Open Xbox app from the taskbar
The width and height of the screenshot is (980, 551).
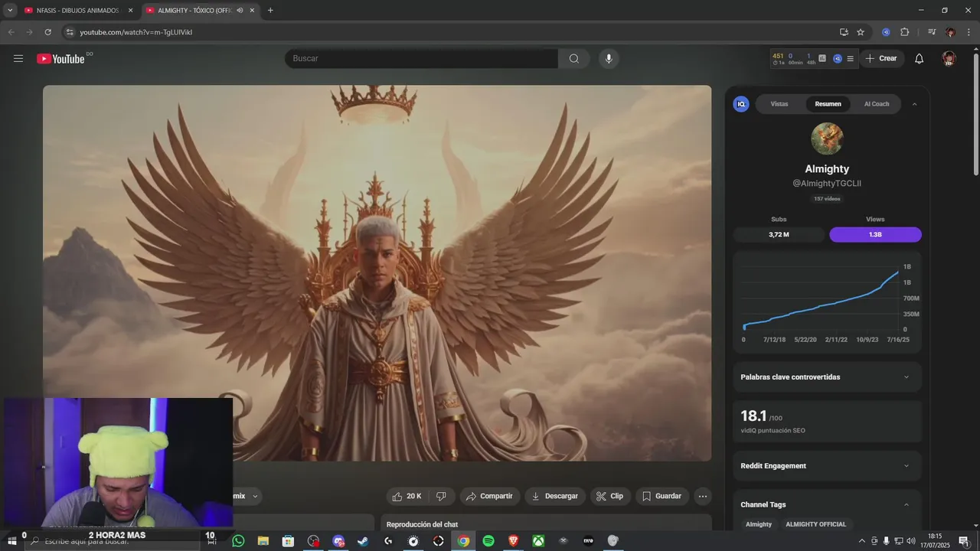pos(539,541)
